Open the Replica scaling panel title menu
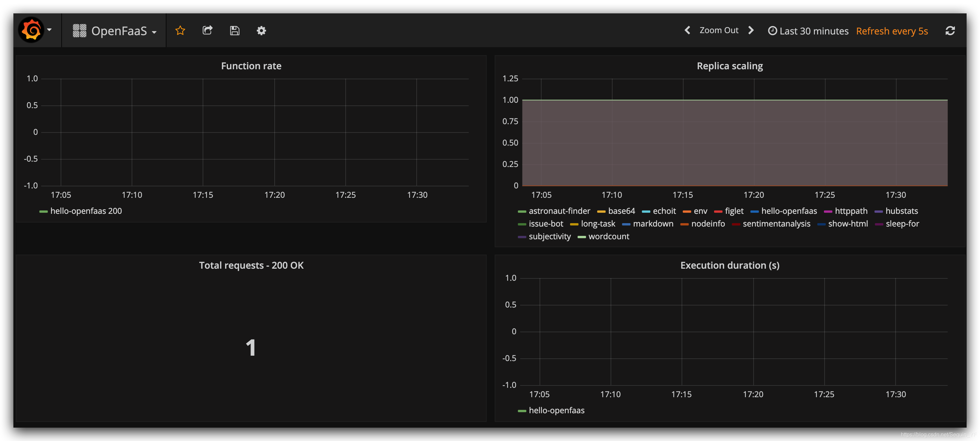The height and width of the screenshot is (441, 980). [729, 66]
